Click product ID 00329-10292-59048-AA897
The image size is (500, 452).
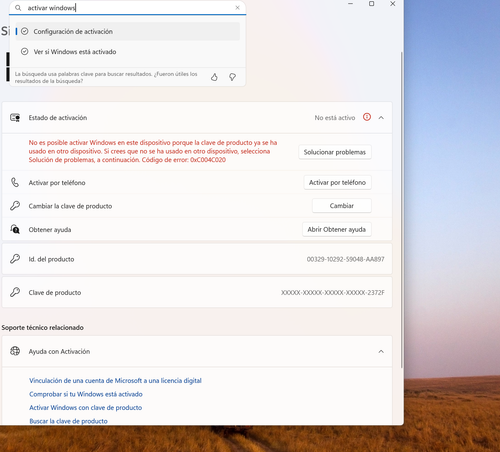tap(345, 259)
